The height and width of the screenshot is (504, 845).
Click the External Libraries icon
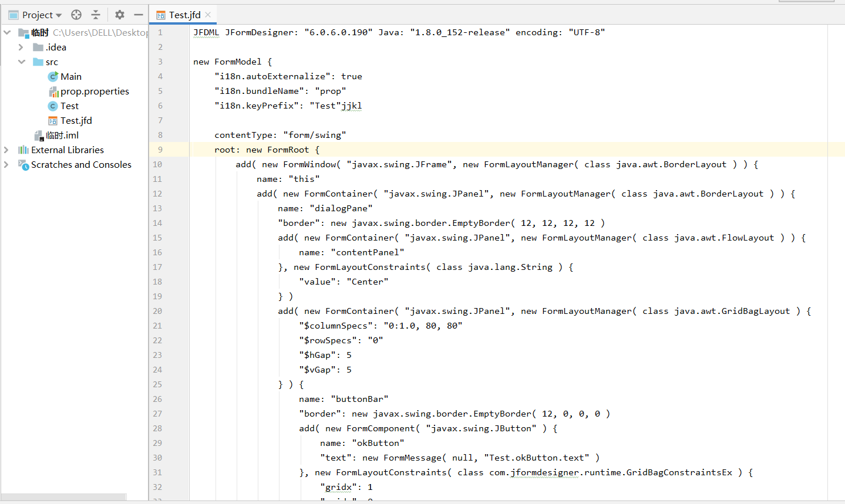(x=23, y=150)
